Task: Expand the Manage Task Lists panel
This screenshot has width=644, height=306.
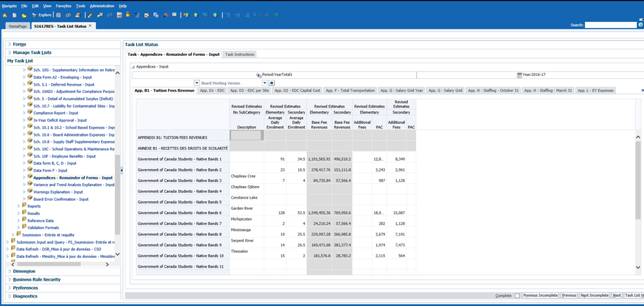Action: point(10,52)
